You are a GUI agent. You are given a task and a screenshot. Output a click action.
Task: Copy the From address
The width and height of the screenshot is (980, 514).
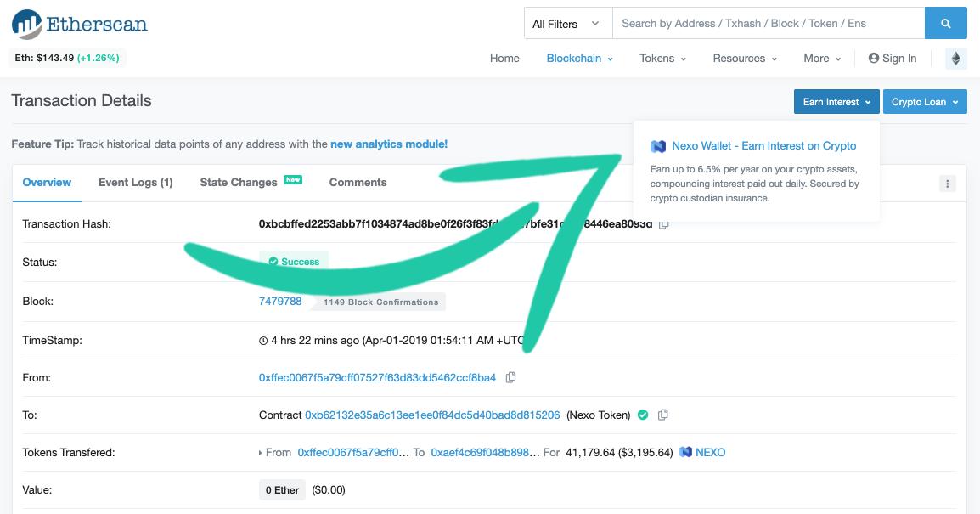[510, 378]
